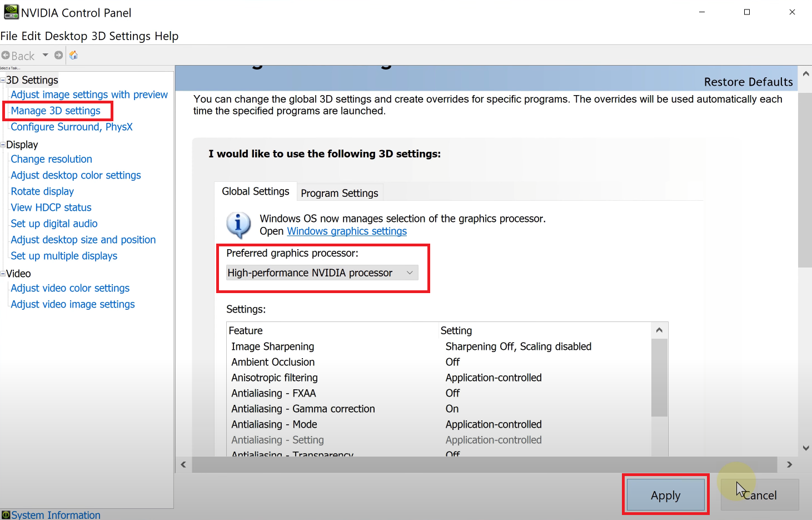Viewport: 812px width, 520px height.
Task: Switch to the Program Settings tab
Action: point(339,193)
